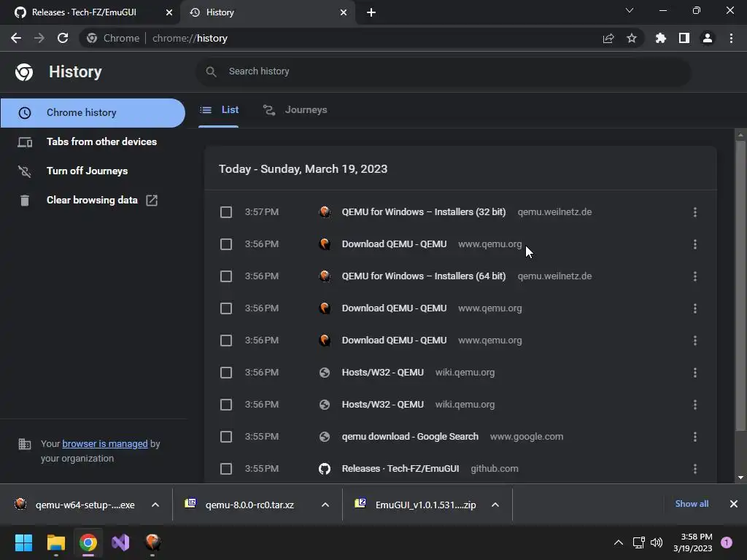This screenshot has height=560, width=747.
Task: Select the List tab
Action: pyautogui.click(x=219, y=110)
